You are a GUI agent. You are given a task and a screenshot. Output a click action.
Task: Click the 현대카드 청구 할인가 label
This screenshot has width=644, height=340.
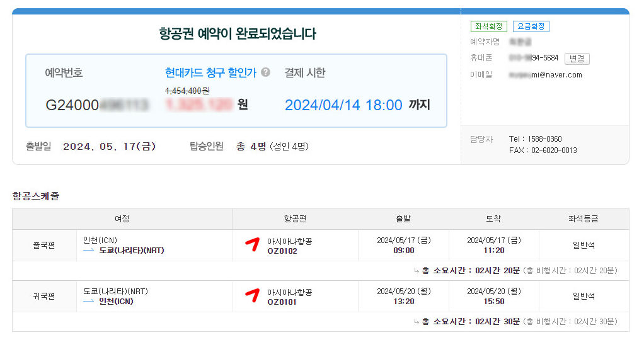click(x=210, y=72)
